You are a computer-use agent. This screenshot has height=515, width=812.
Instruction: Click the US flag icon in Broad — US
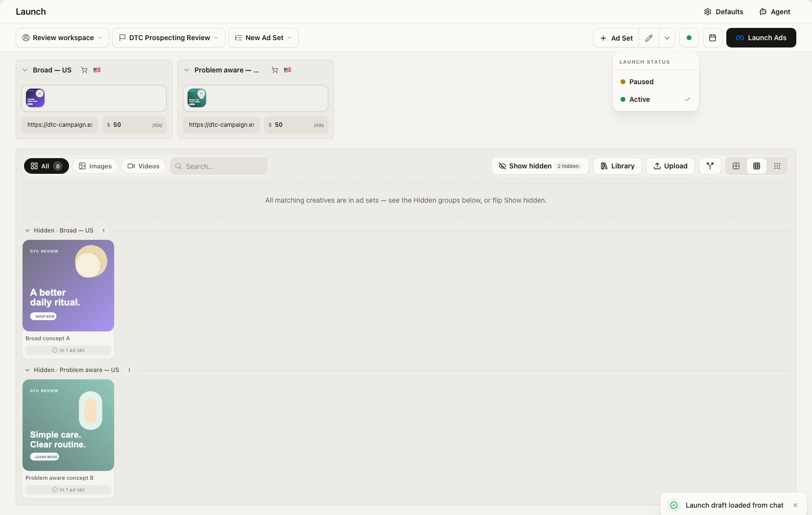(x=97, y=70)
